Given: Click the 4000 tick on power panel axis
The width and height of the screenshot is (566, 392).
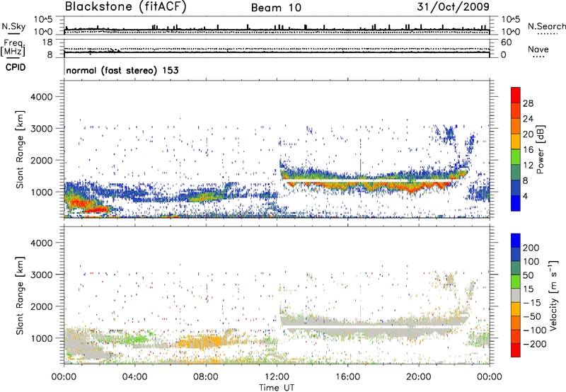Looking at the screenshot, I should pos(41,97).
